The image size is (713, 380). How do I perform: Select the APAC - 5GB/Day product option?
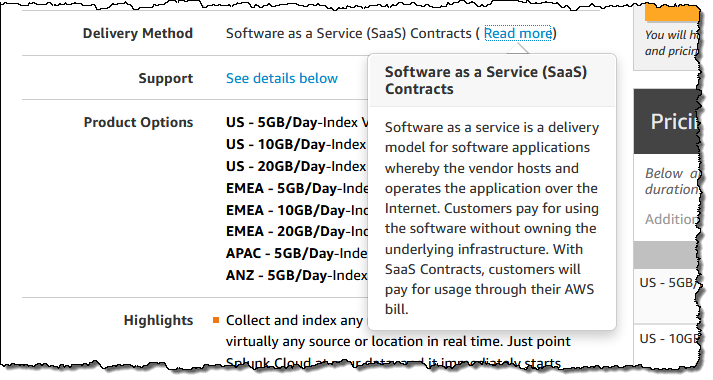[x=297, y=253]
